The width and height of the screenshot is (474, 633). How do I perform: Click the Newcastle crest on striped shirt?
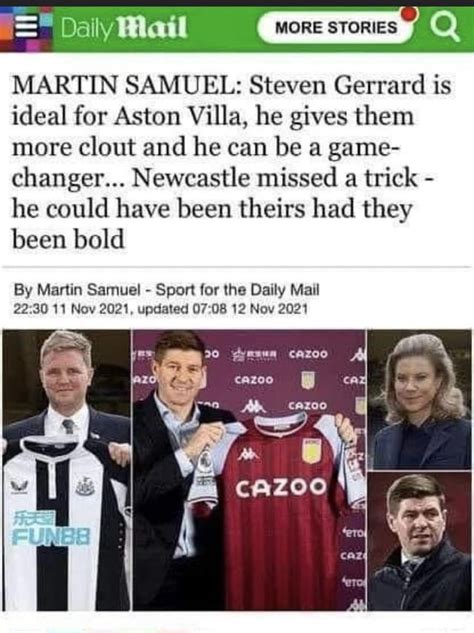tap(85, 486)
